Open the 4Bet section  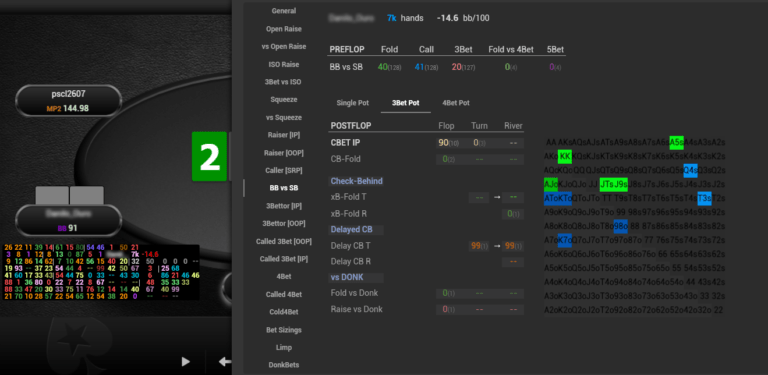click(284, 277)
